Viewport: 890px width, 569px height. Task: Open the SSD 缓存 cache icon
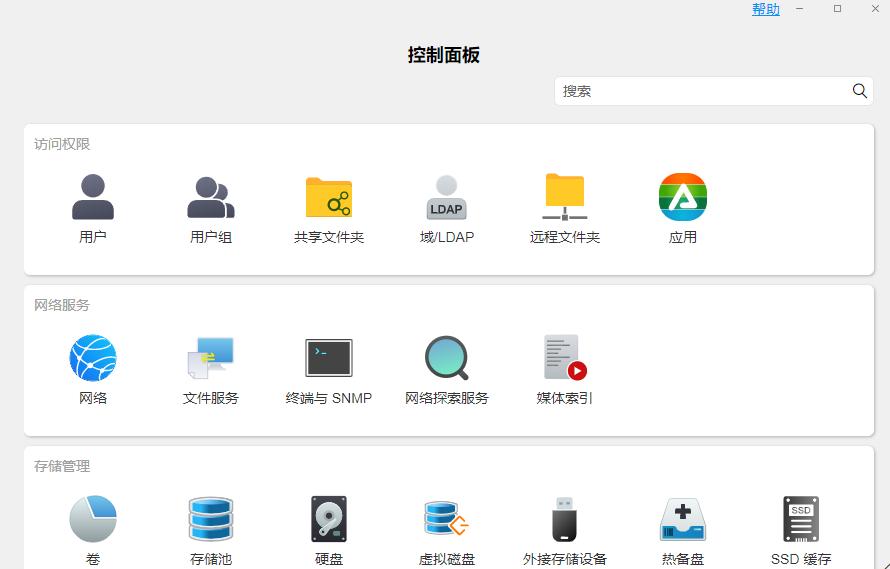tap(801, 519)
